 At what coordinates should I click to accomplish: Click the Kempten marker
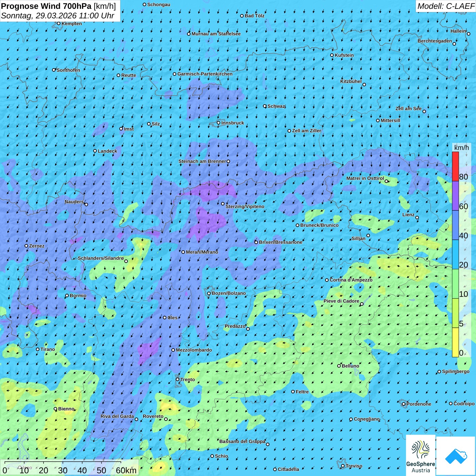[x=58, y=23]
